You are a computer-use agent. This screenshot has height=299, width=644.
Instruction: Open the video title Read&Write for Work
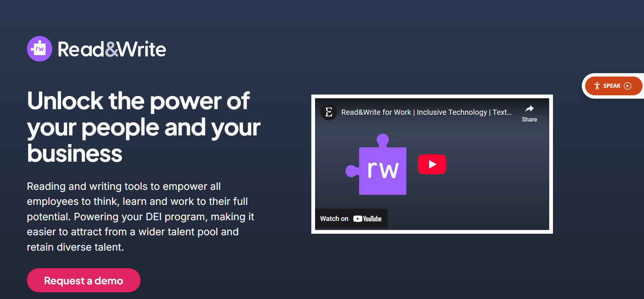point(426,112)
